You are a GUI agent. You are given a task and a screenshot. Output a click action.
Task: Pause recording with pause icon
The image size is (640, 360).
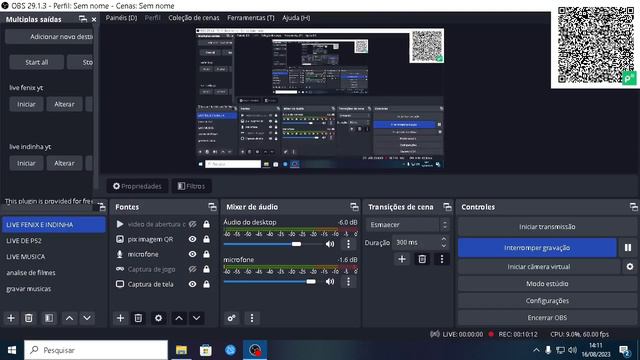pos(628,248)
